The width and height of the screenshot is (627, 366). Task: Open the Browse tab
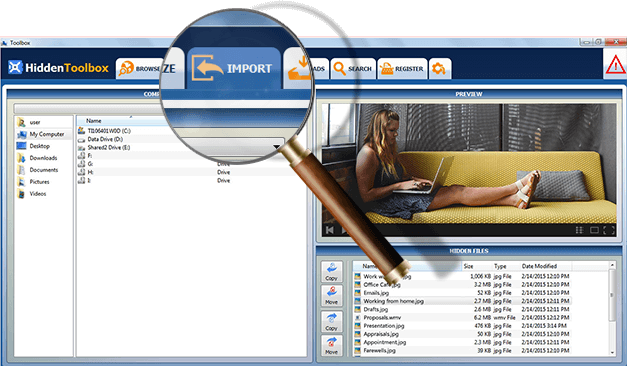pos(139,68)
